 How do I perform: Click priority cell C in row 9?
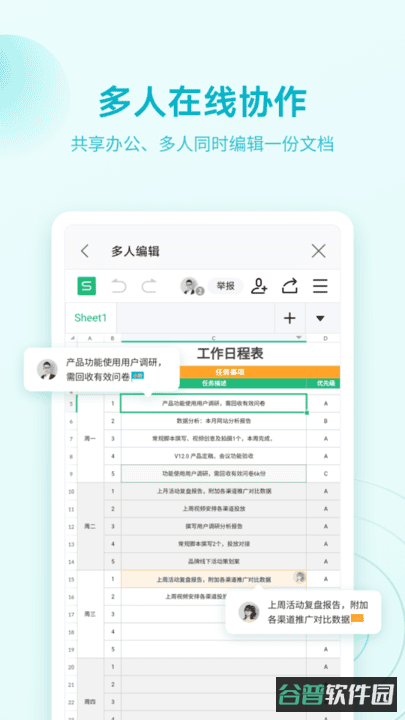[x=326, y=473]
